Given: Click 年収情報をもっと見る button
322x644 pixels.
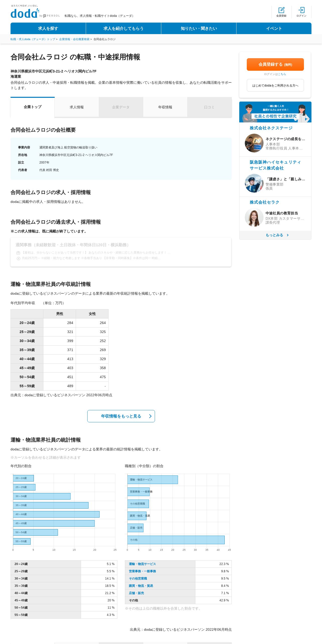Looking at the screenshot, I should [121, 416].
